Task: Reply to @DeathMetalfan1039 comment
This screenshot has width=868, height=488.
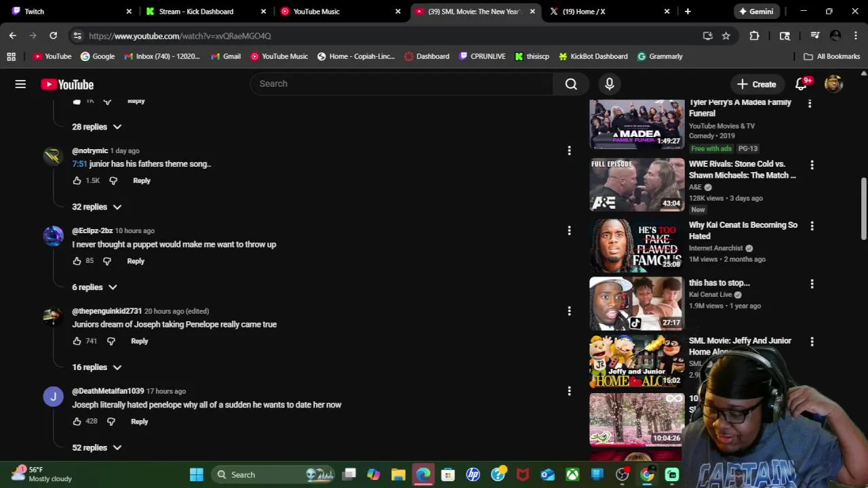Action: [139, 422]
